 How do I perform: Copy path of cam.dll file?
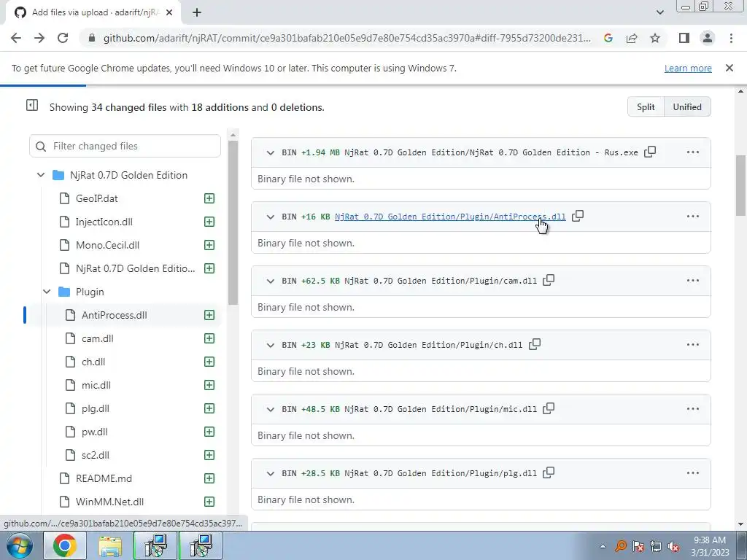coord(549,280)
